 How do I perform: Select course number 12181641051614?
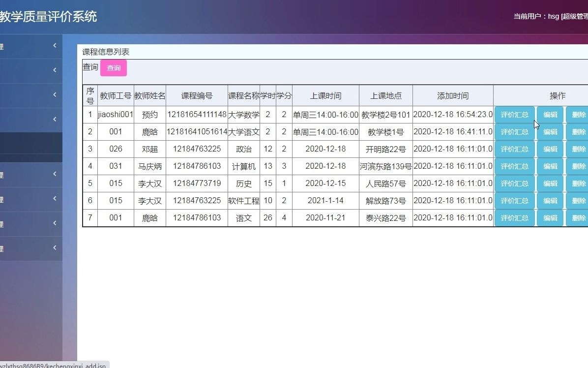pos(197,132)
